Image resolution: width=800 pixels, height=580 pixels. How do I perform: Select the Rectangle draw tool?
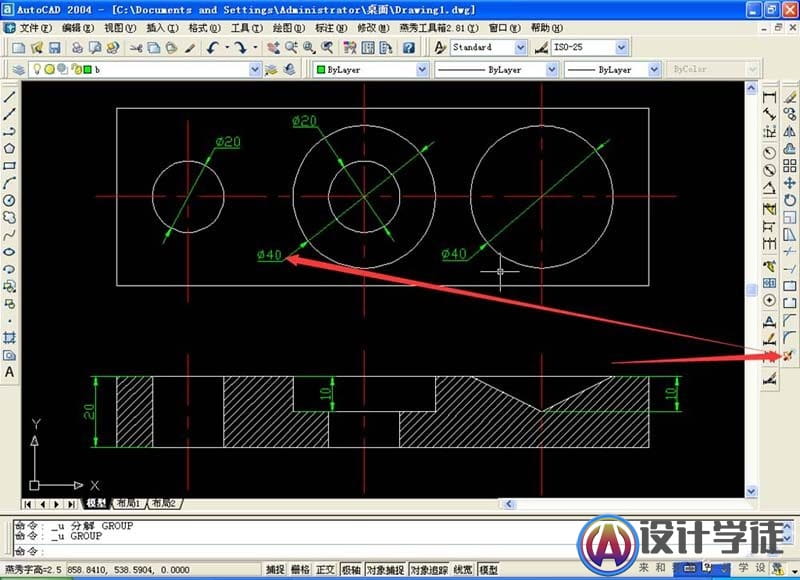[x=9, y=166]
